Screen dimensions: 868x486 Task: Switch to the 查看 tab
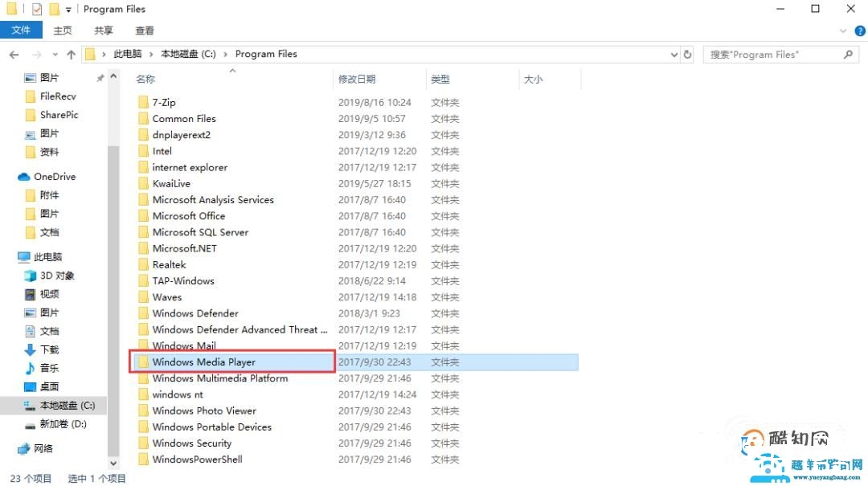(x=145, y=31)
